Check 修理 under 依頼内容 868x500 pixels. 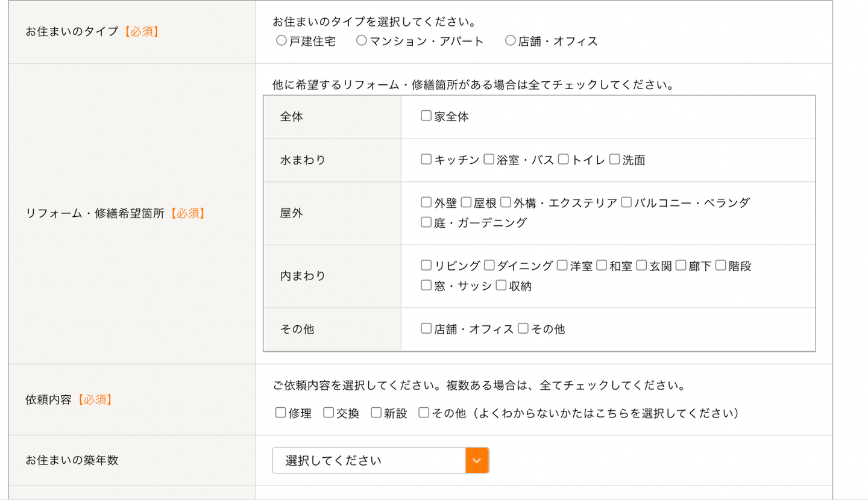pyautogui.click(x=280, y=413)
